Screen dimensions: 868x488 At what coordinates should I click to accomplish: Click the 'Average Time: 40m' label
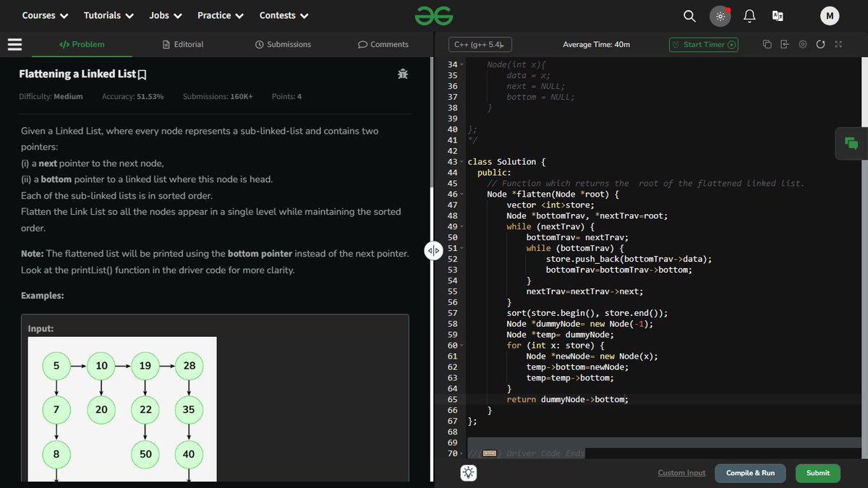point(596,45)
